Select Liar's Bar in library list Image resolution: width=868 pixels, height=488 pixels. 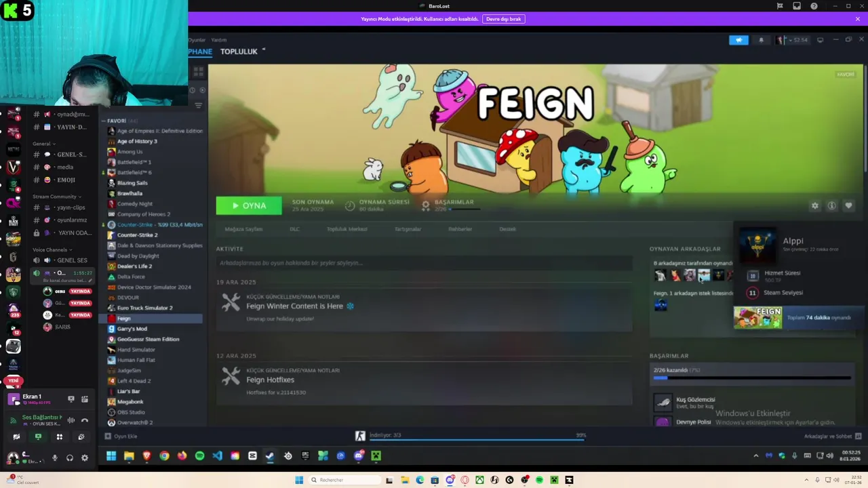128,391
